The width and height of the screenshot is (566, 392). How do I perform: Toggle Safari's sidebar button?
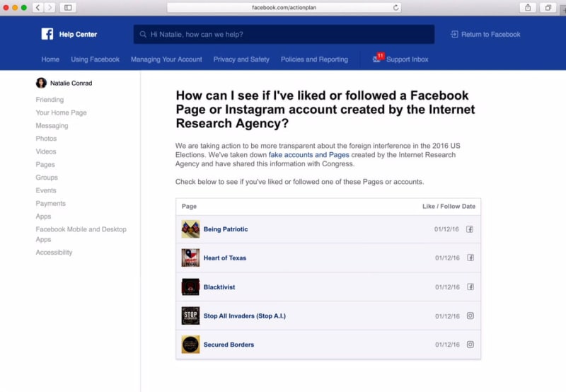[68, 7]
